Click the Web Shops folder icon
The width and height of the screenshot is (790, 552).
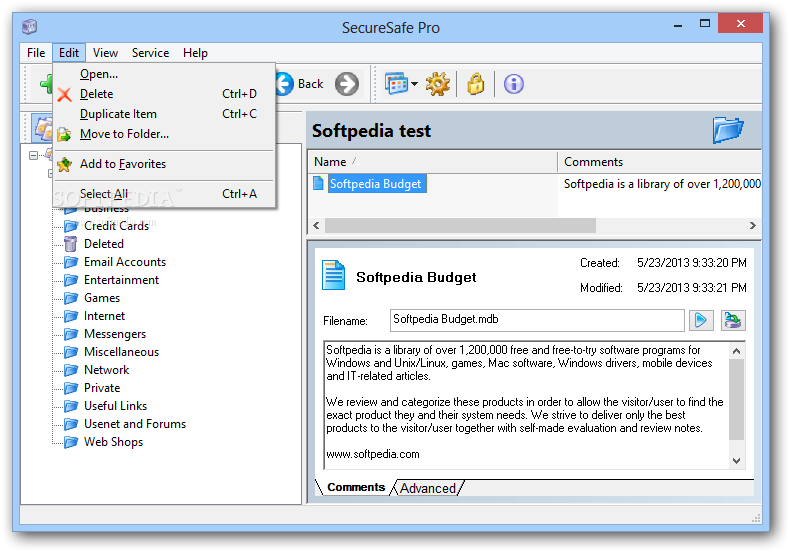pos(71,442)
